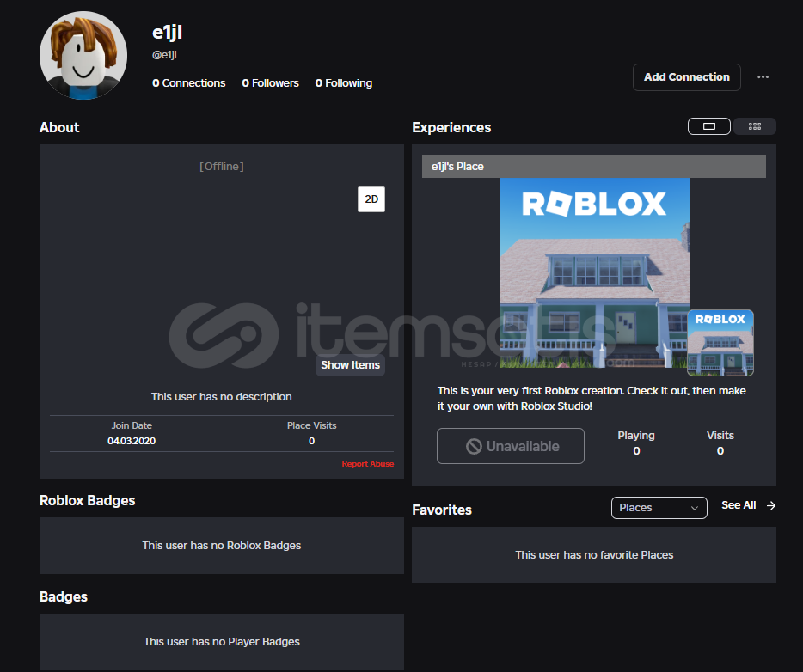Image resolution: width=803 pixels, height=672 pixels.
Task: Click the Join Date label
Action: [132, 425]
